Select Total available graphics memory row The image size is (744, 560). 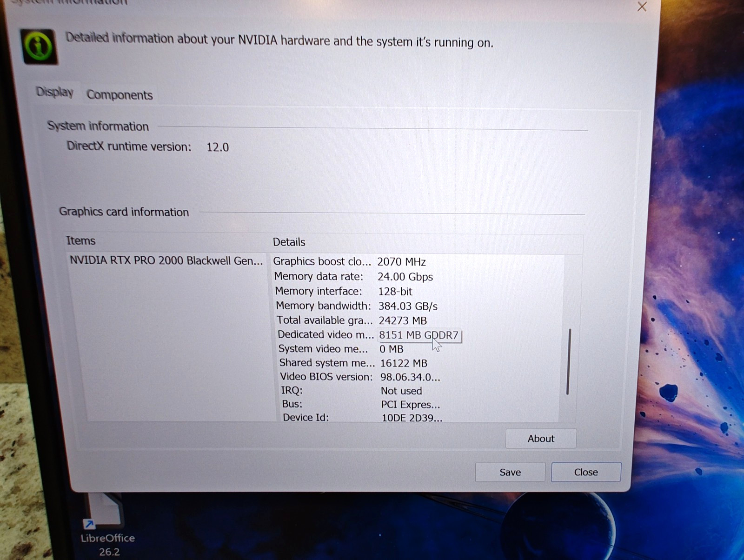click(352, 320)
